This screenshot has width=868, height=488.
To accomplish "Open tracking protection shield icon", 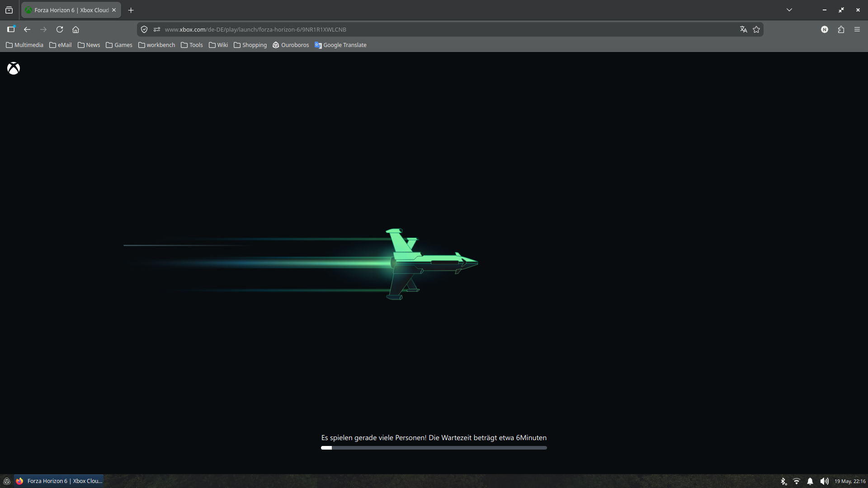I will [144, 29].
